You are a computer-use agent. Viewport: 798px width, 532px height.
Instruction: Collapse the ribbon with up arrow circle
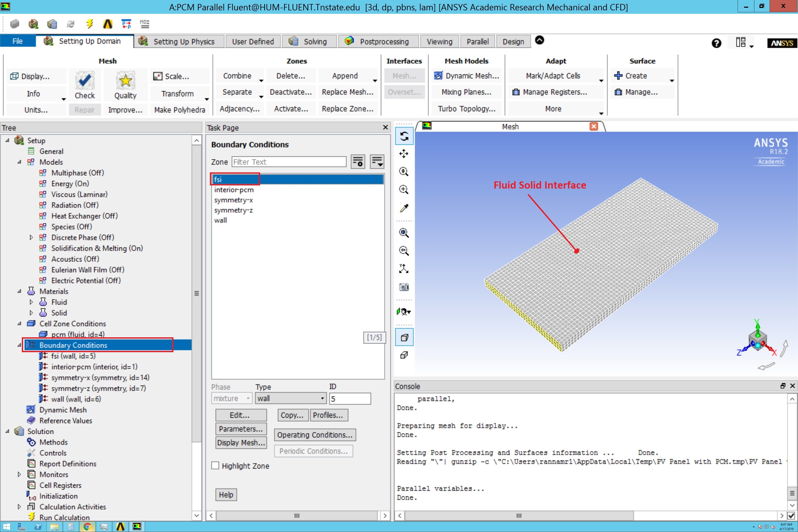click(x=539, y=40)
